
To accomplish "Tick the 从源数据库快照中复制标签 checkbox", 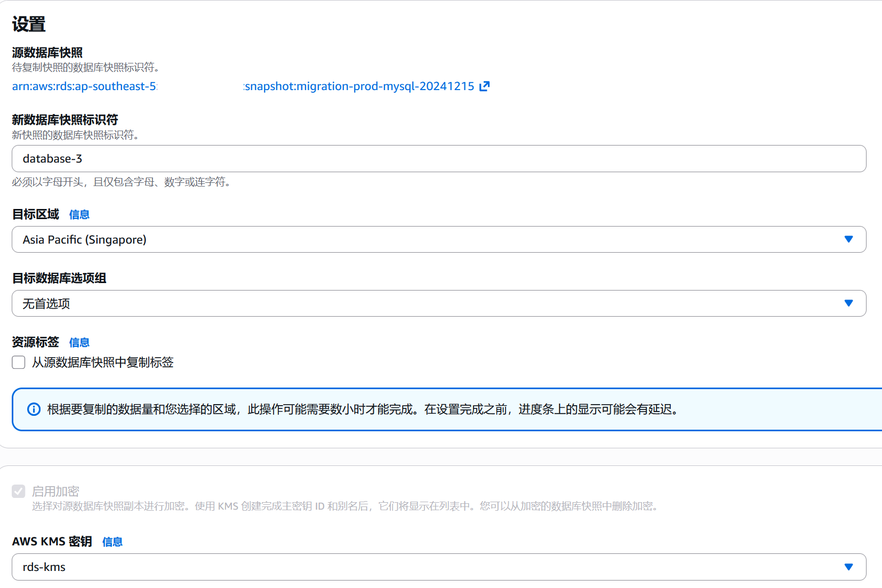I will [x=19, y=363].
